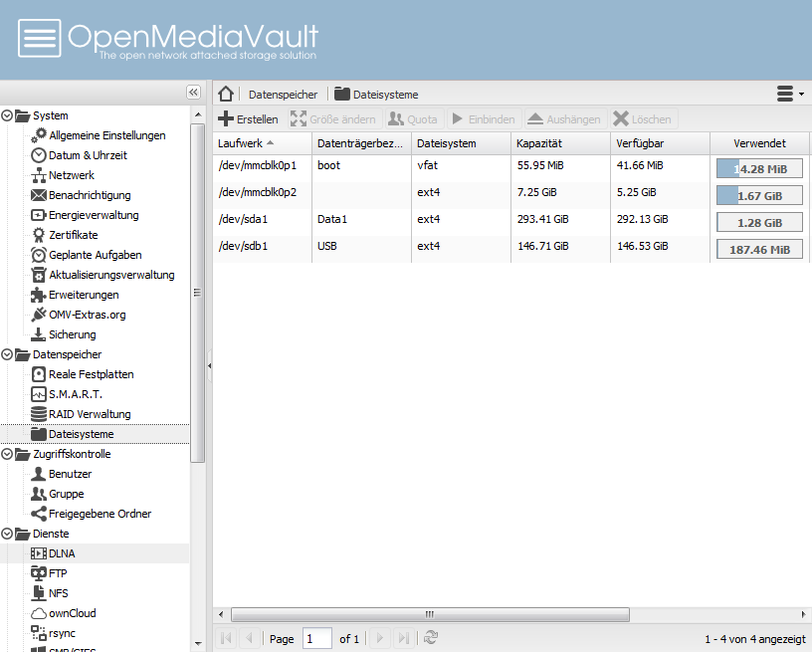812x652 pixels.
Task: Click the 14.28 MiB usage bar
Action: click(759, 169)
